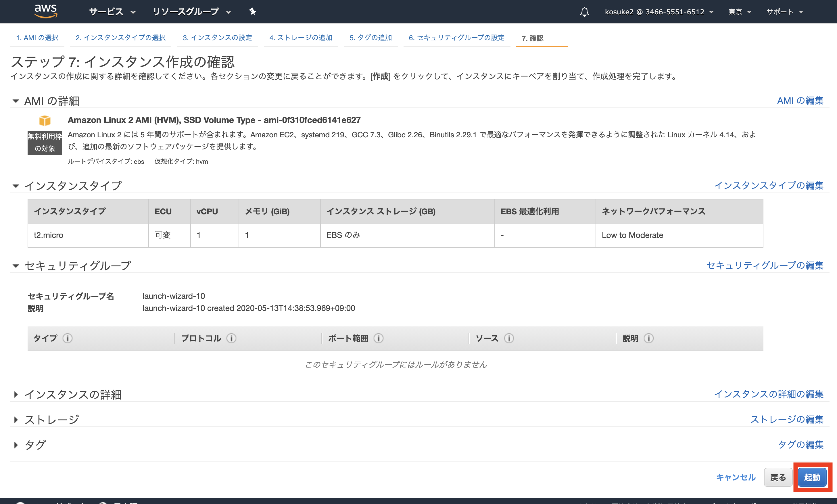The height and width of the screenshot is (504, 837).
Task: Click the インスタンスタイプの編集 link
Action: (x=769, y=185)
